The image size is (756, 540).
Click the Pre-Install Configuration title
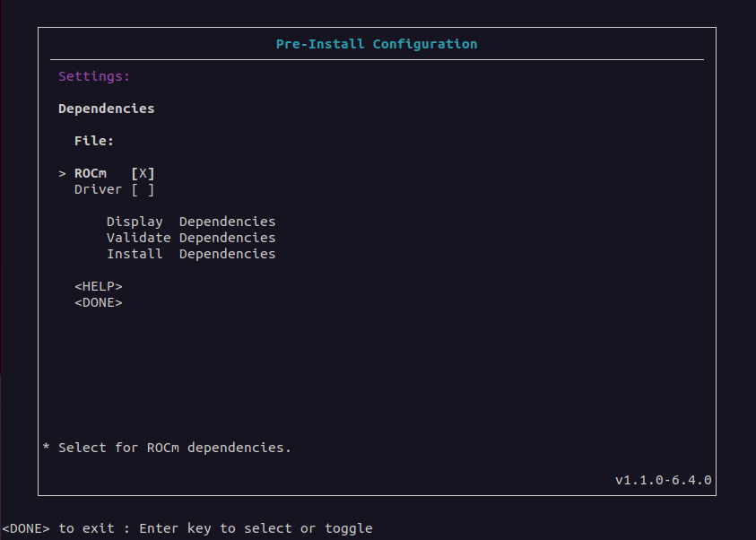tap(377, 44)
